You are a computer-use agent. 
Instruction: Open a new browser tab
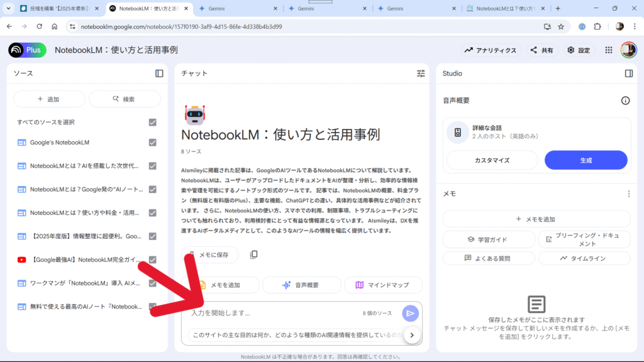[x=558, y=8]
